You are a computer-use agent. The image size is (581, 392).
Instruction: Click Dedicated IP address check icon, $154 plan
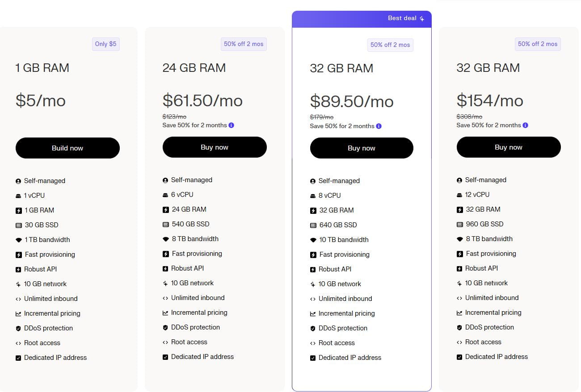[x=459, y=357]
